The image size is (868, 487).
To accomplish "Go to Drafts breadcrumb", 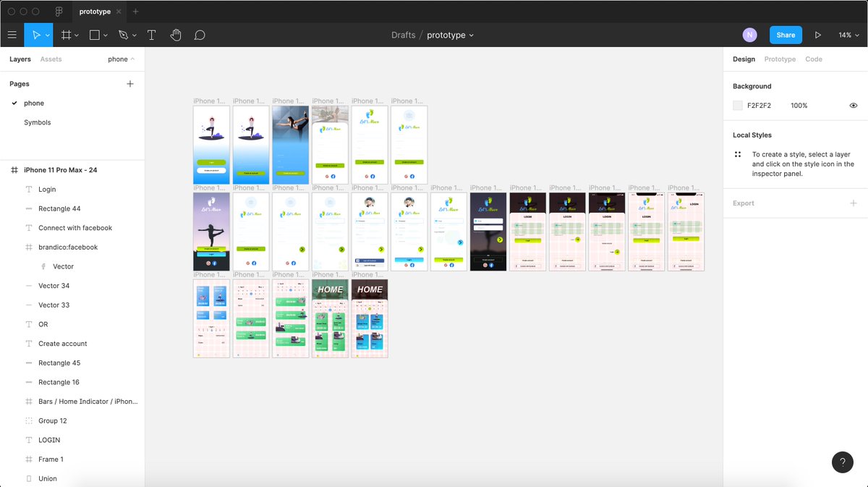I will click(x=403, y=35).
